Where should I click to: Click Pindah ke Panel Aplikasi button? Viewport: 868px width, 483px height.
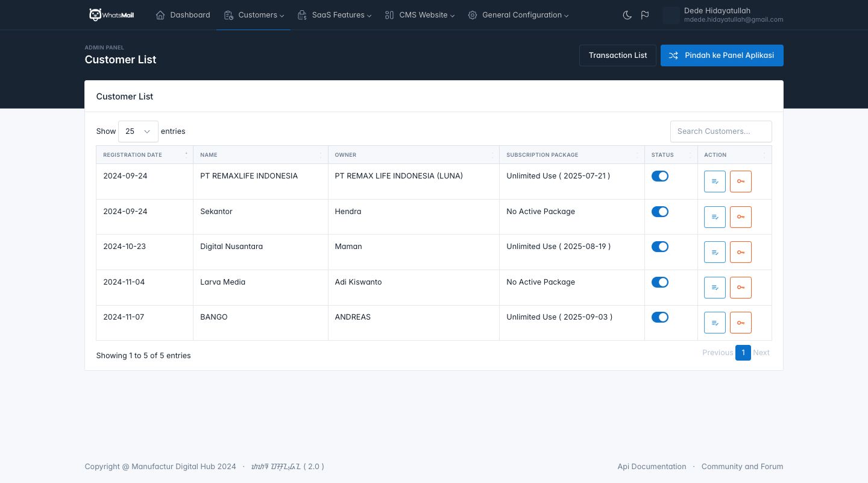[x=722, y=55]
